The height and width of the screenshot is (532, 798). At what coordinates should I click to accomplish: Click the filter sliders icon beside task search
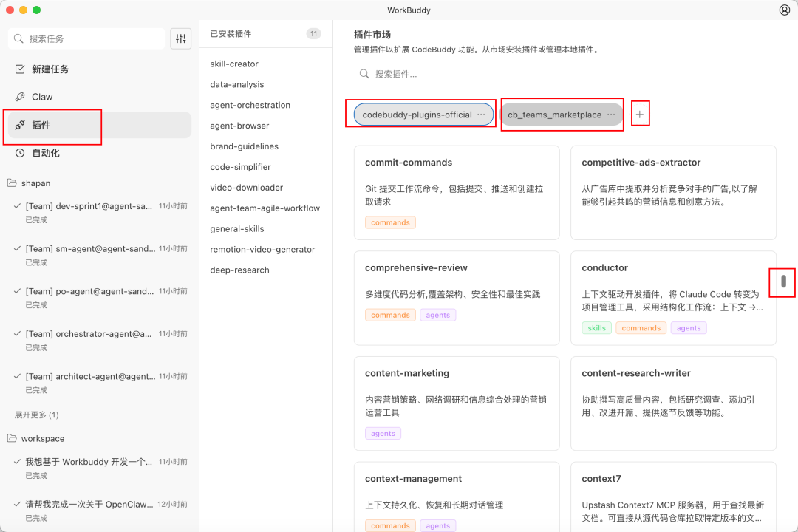point(180,38)
